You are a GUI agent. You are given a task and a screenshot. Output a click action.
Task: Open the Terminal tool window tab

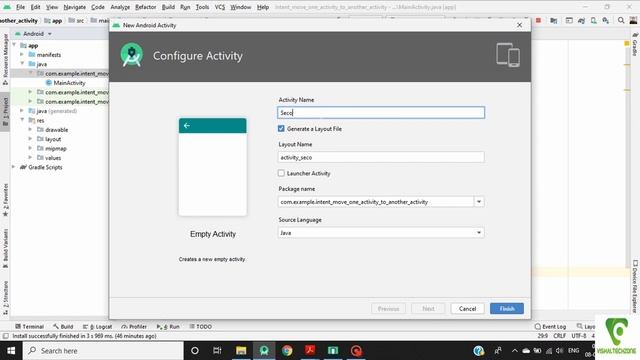pyautogui.click(x=29, y=327)
